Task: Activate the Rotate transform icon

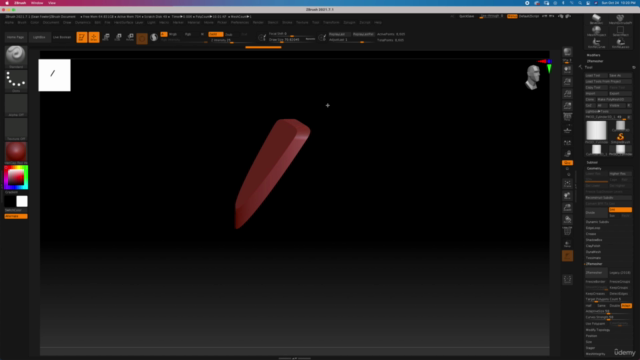Action: (130, 37)
